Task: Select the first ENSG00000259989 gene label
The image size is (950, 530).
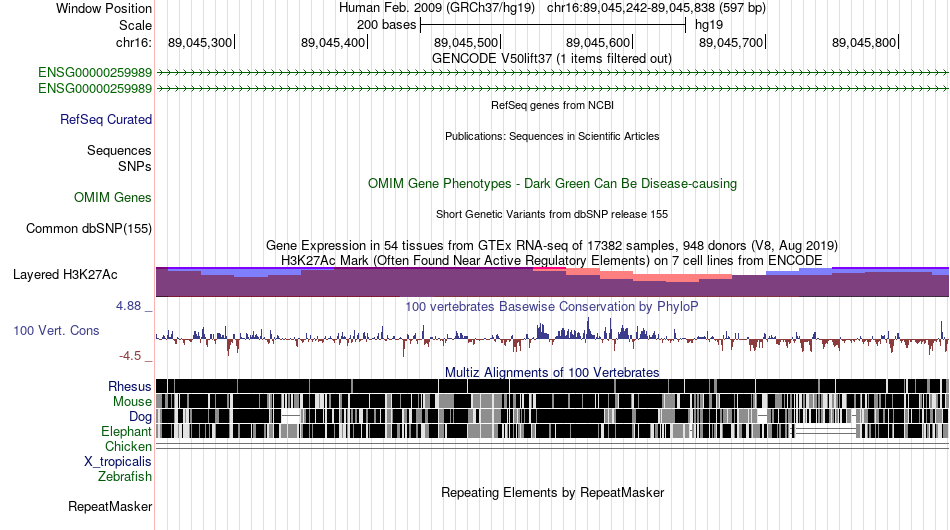Action: pyautogui.click(x=95, y=73)
